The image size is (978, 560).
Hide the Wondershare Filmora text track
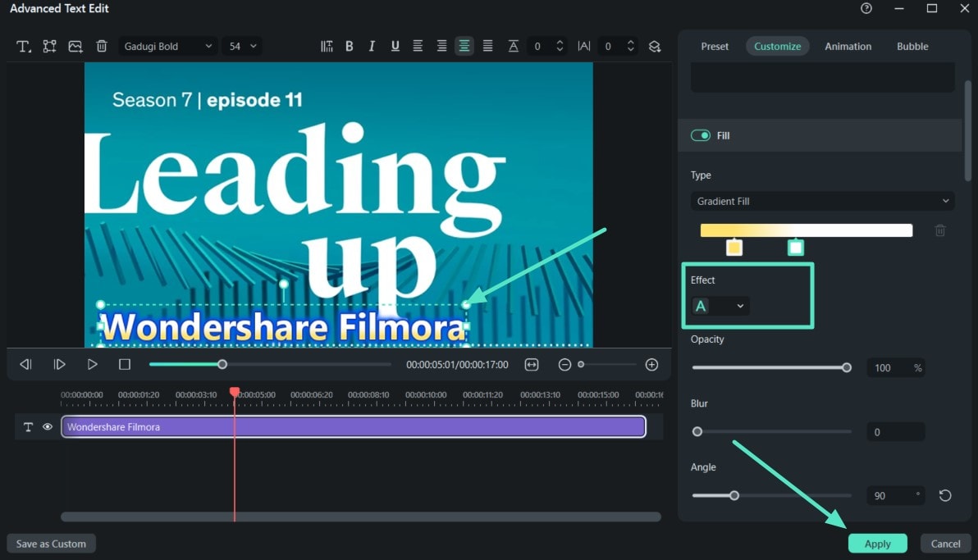(48, 426)
